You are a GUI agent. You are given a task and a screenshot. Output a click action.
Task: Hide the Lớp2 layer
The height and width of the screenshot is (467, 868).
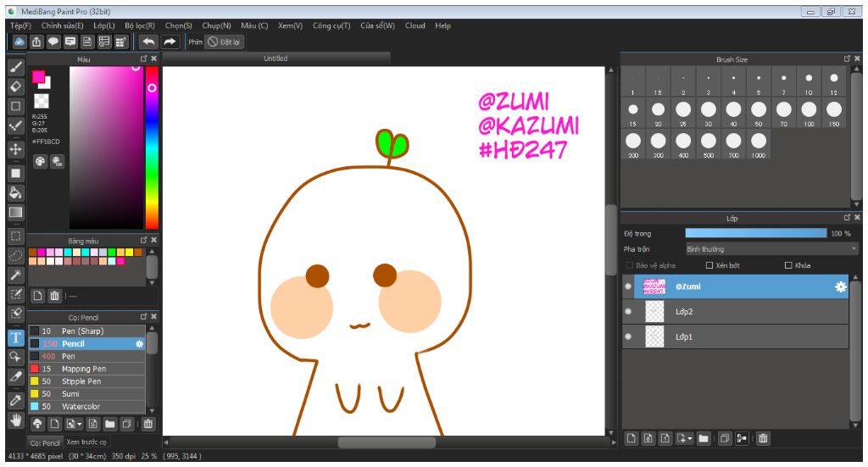[628, 311]
